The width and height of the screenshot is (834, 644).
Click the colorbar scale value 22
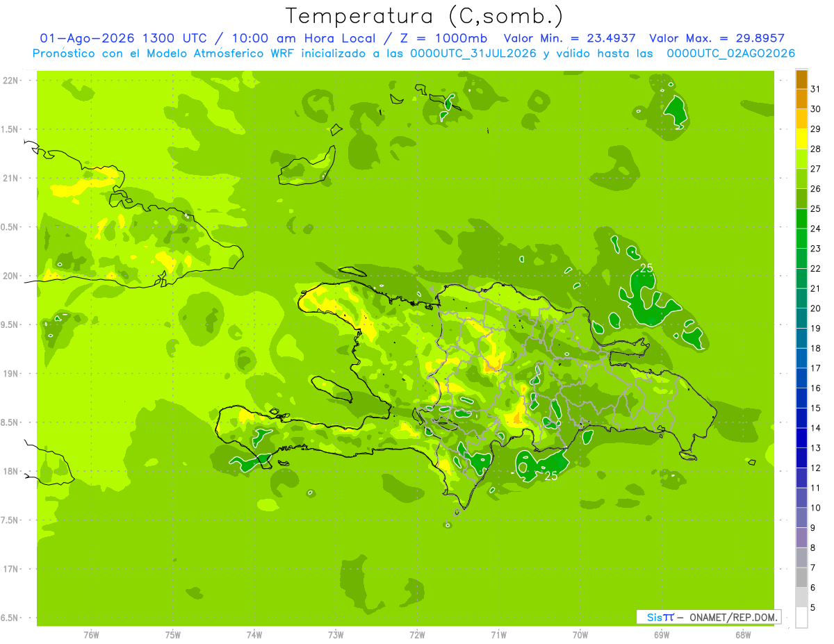816,268
